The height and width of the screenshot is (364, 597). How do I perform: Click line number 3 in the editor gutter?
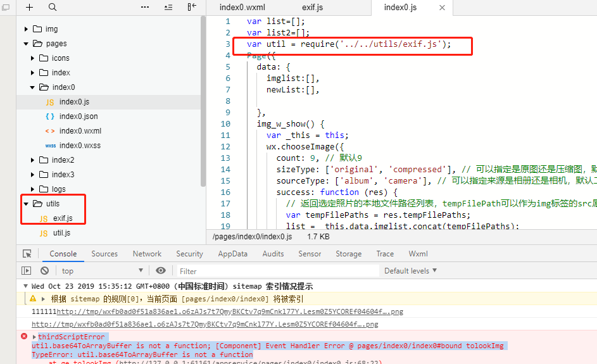[x=228, y=44]
